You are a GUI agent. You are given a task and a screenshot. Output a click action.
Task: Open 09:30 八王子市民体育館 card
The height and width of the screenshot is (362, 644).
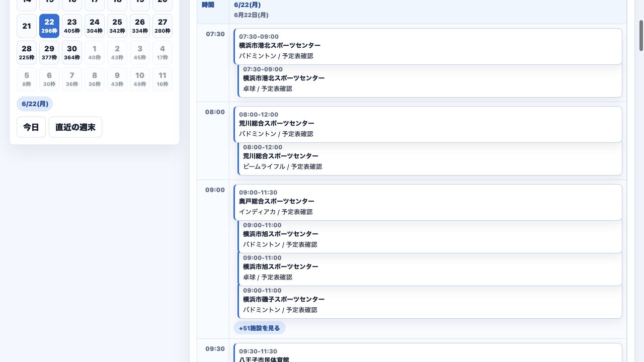point(428,353)
